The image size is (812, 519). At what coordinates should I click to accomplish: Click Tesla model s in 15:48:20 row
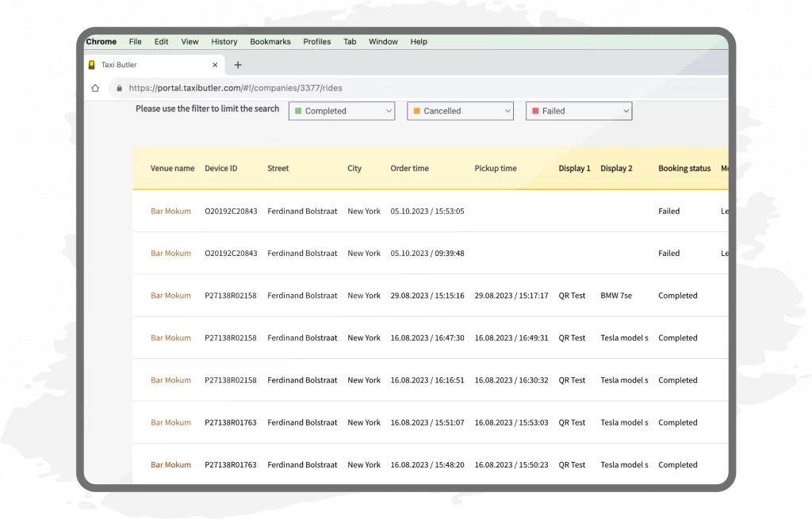coord(624,464)
